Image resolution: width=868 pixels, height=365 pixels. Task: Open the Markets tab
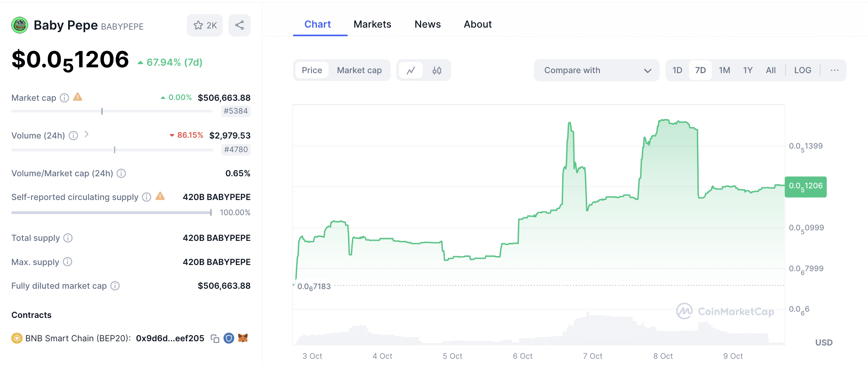coord(372,25)
